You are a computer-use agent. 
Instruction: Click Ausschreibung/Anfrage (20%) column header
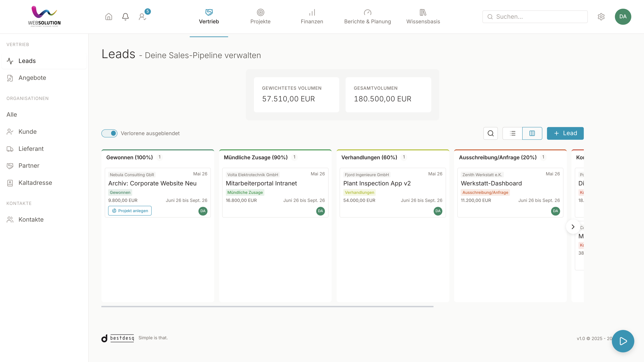pos(497,157)
